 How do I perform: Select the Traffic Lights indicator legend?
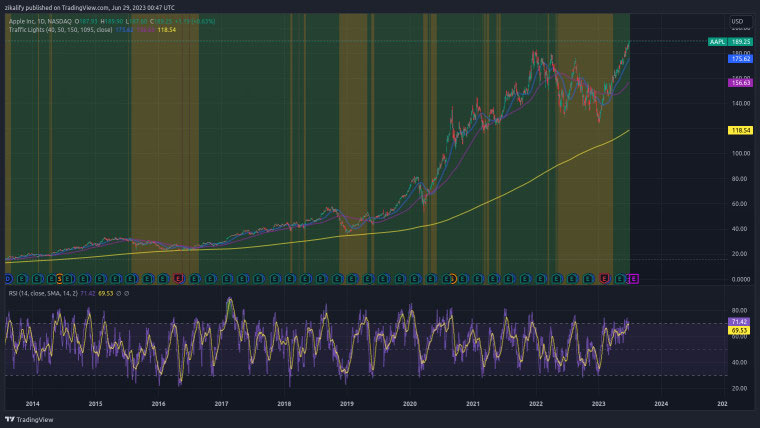click(x=61, y=30)
